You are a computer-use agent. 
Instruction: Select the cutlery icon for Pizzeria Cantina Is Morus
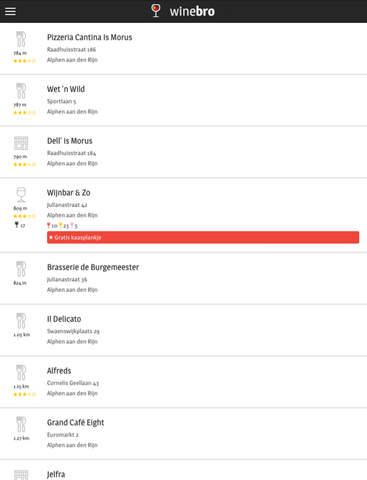[x=21, y=39]
